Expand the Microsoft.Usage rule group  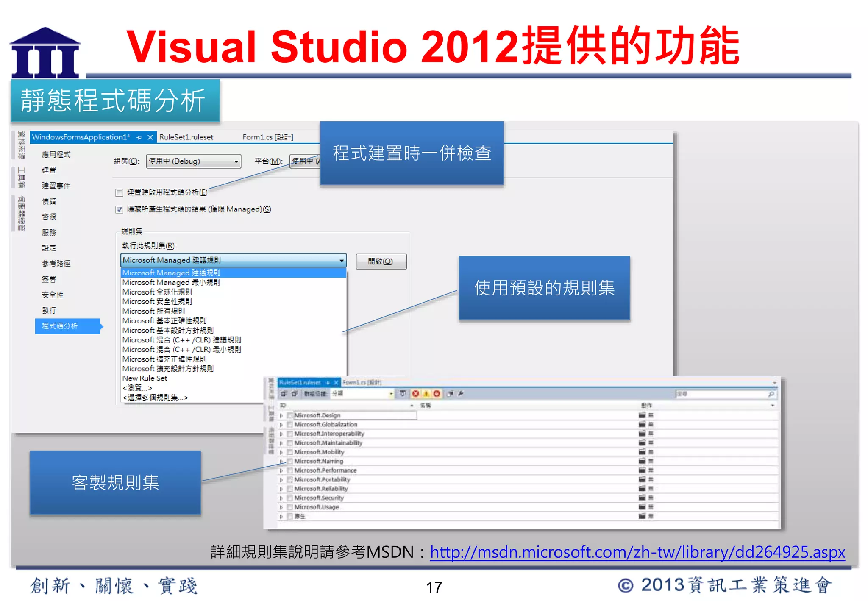coord(281,507)
